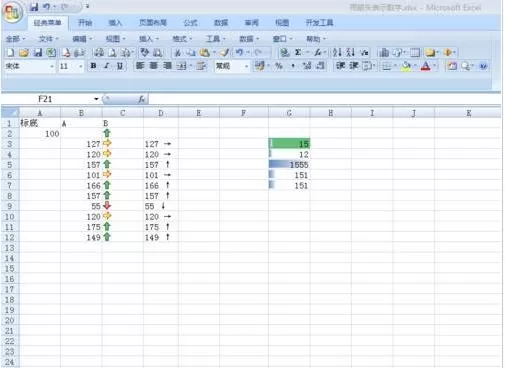
Task: Click the Save floppy disk icon in the standard toolbar
Action: (x=38, y=52)
